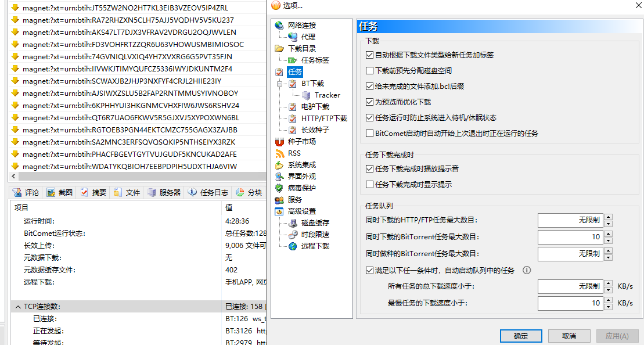Click the Tracker server icon

click(305, 95)
